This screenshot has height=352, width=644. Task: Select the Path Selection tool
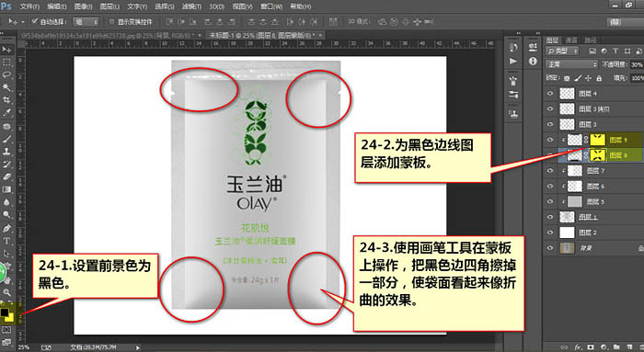pyautogui.click(x=6, y=253)
